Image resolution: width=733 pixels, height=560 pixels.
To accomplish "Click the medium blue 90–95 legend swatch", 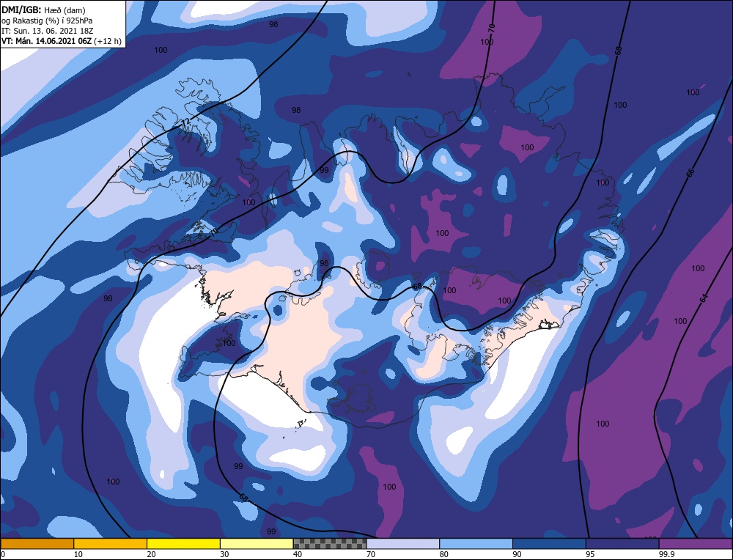I will [549, 543].
